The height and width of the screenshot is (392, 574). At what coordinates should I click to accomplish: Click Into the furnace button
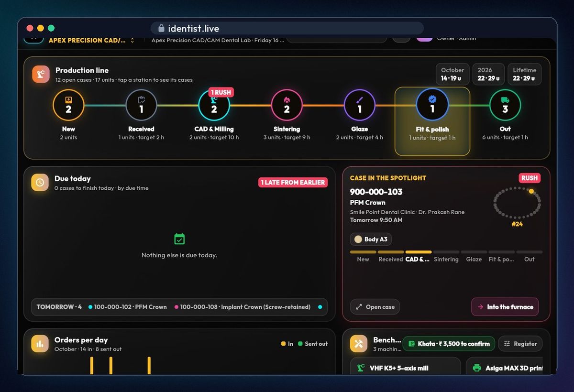(x=505, y=307)
